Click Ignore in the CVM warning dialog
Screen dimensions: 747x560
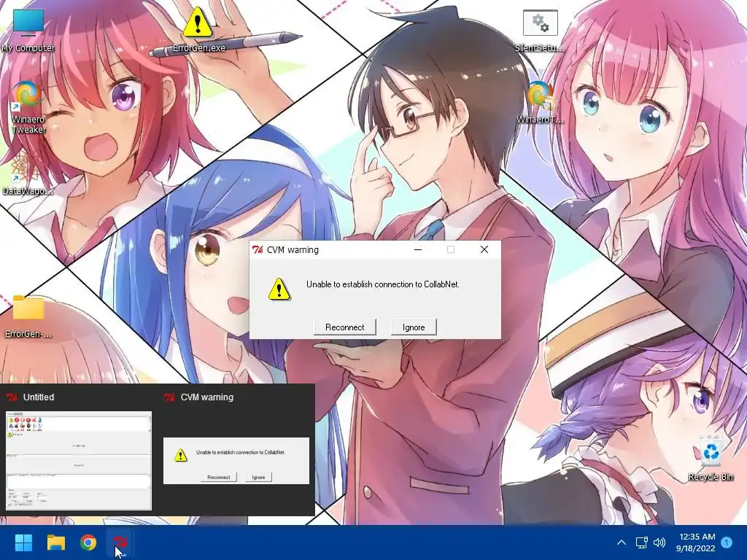coord(414,327)
